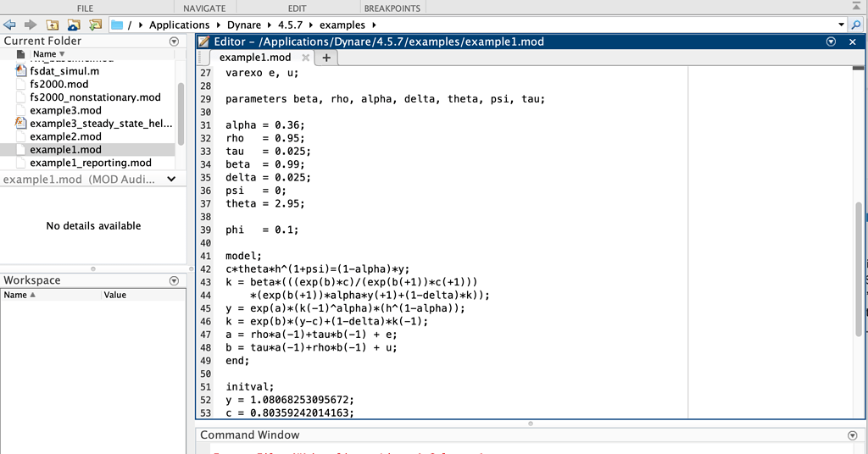
Task: Collapse the example1.mod details panel
Action: click(172, 180)
